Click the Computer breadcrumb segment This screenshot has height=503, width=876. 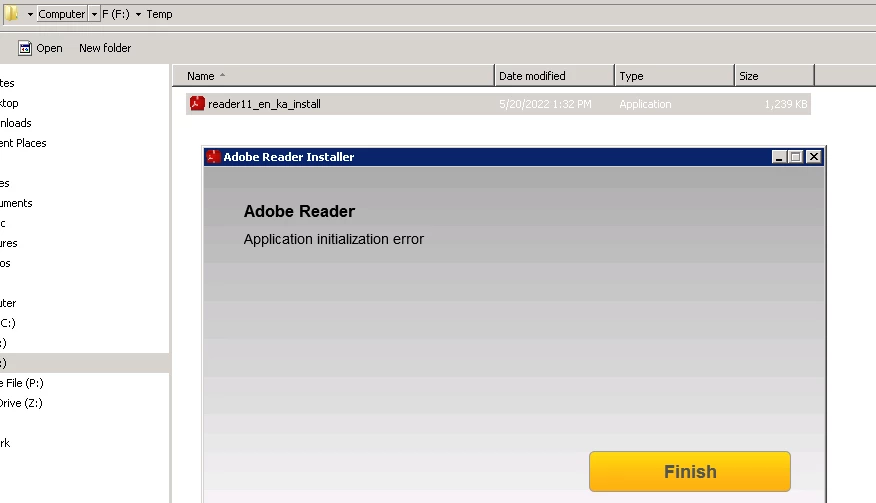click(x=61, y=14)
